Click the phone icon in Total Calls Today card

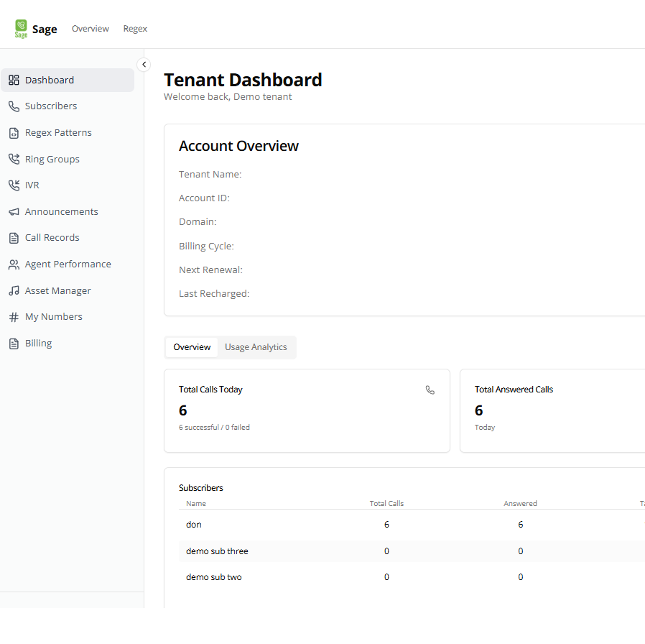click(x=430, y=390)
